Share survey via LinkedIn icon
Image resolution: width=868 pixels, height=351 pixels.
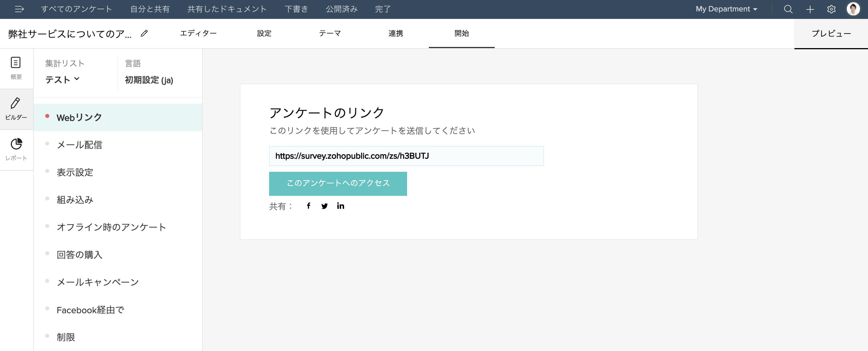(340, 206)
